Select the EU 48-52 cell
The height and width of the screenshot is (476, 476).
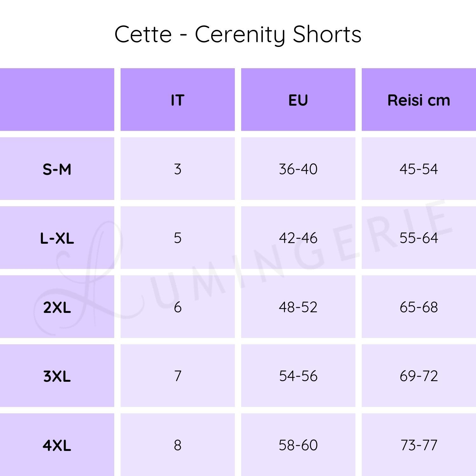pyautogui.click(x=298, y=307)
